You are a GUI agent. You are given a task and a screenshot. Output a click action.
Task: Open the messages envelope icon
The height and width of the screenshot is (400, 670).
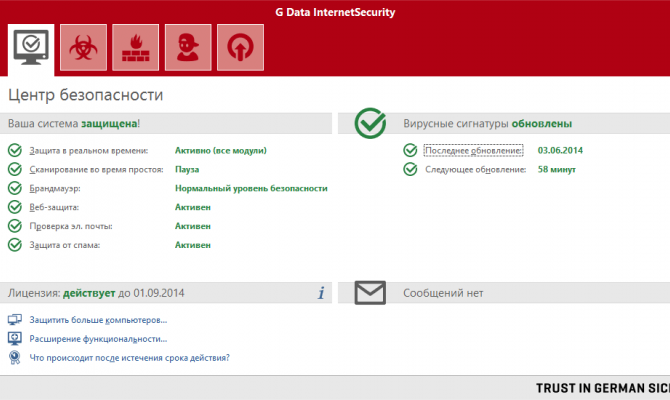point(370,293)
